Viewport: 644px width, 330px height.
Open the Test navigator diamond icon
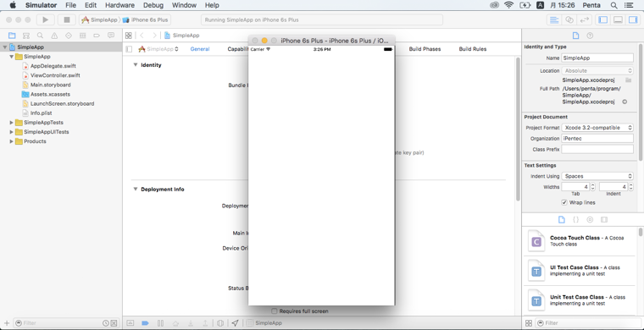pyautogui.click(x=69, y=36)
